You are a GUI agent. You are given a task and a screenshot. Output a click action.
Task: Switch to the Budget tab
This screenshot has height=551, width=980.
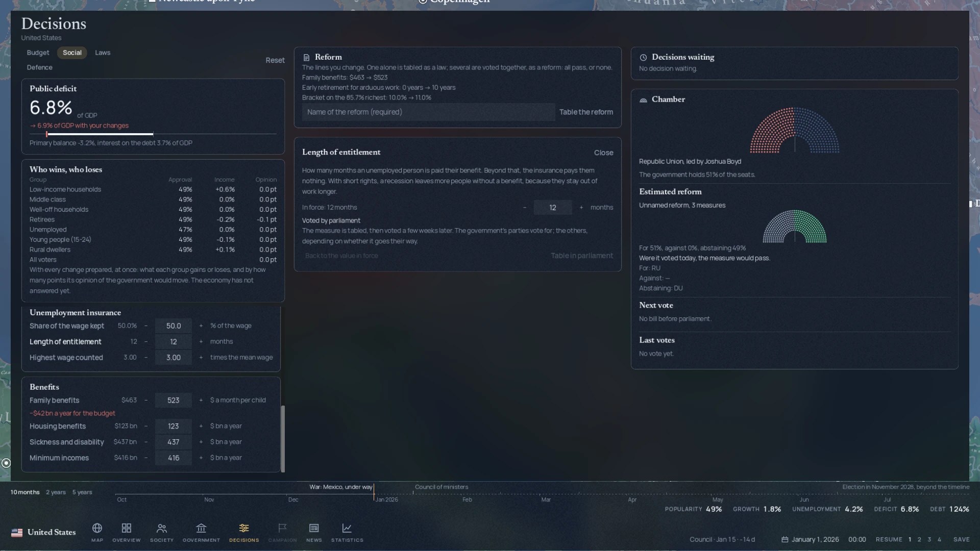(38, 53)
